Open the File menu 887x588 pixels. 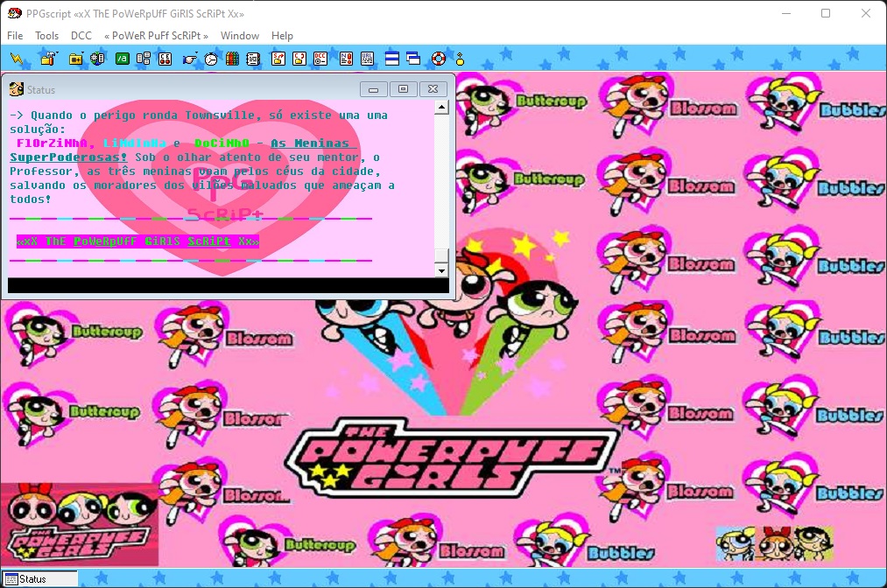click(x=15, y=36)
